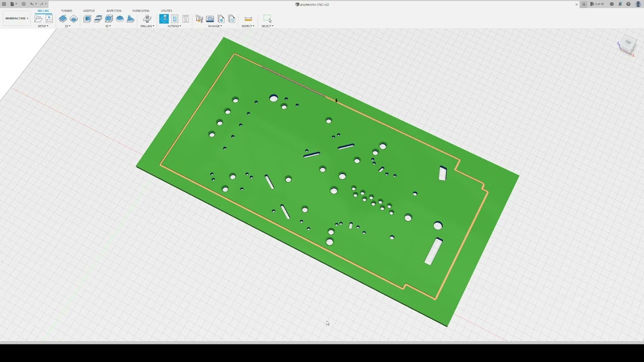The height and width of the screenshot is (362, 644).
Task: Click the Post Process G1G2 icon
Action: point(175,19)
